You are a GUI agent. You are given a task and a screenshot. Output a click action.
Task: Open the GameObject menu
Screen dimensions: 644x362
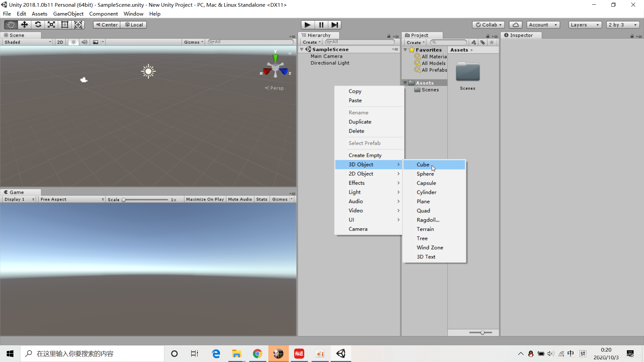[x=68, y=14]
